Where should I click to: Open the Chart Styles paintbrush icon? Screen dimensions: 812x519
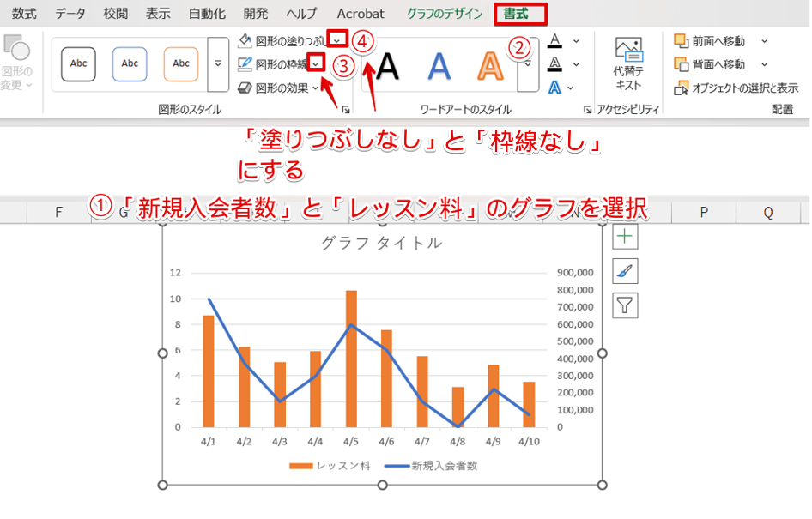coord(625,271)
